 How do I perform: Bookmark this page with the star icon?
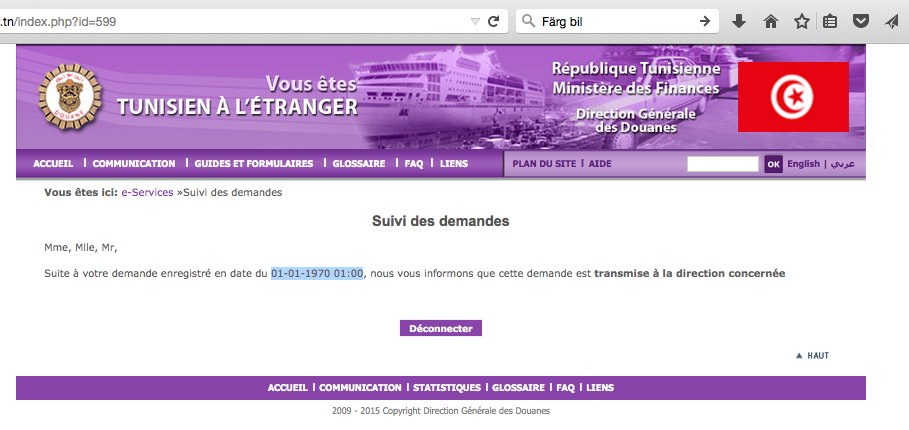(802, 22)
